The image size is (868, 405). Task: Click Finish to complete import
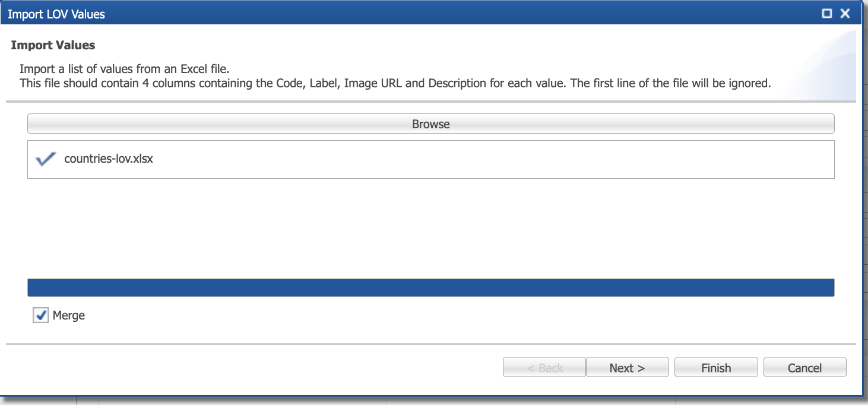click(x=716, y=368)
